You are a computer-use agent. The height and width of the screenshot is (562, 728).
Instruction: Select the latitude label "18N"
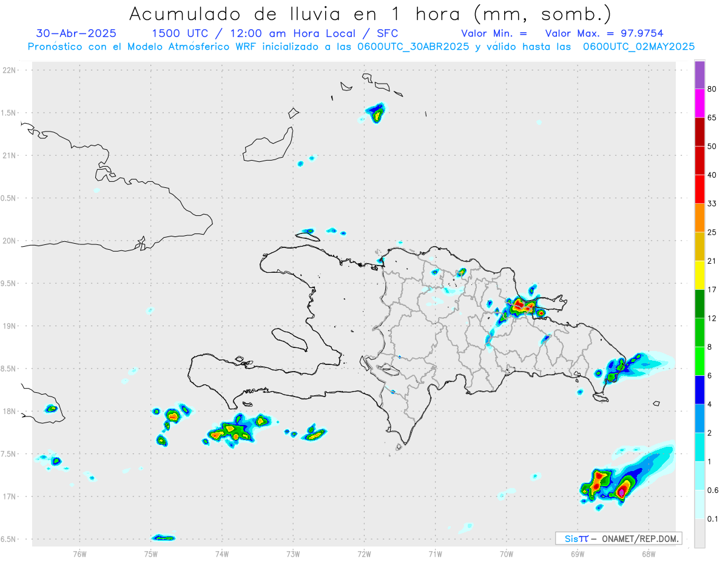click(x=10, y=412)
